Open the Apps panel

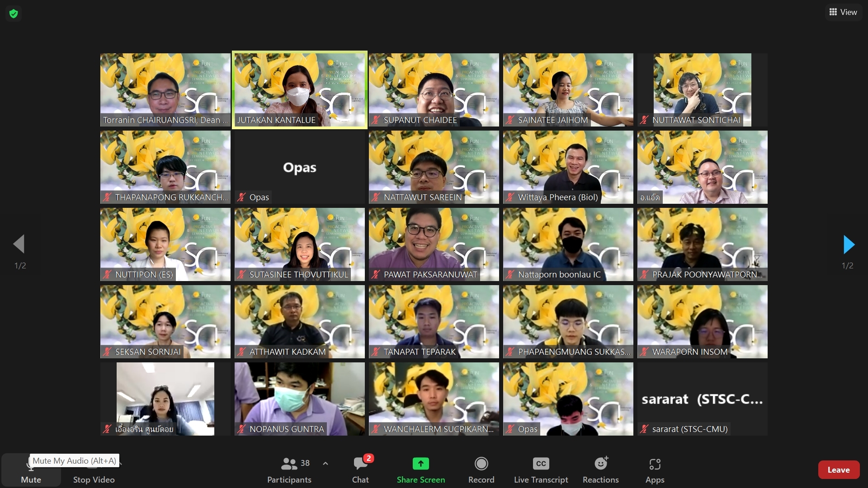coord(655,470)
